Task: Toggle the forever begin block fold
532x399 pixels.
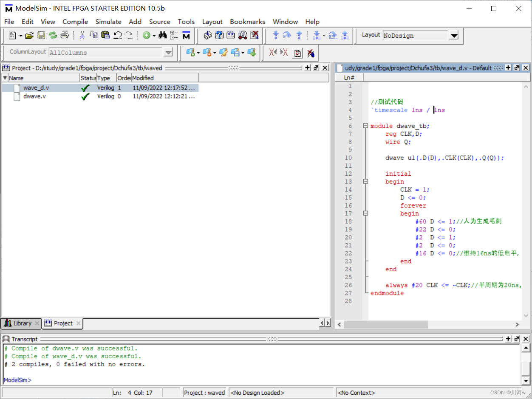Action: (365, 214)
